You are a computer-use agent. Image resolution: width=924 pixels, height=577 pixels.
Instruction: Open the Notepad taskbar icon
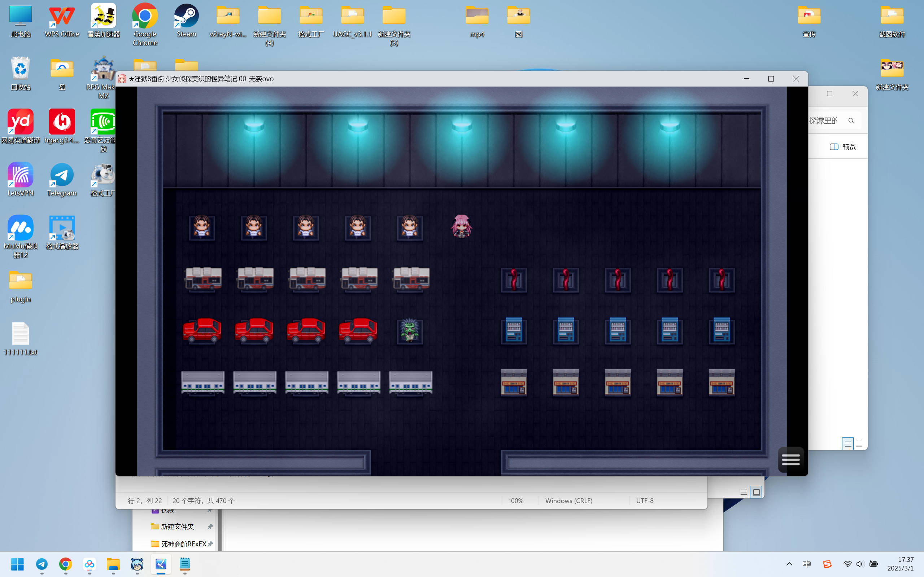tap(185, 564)
